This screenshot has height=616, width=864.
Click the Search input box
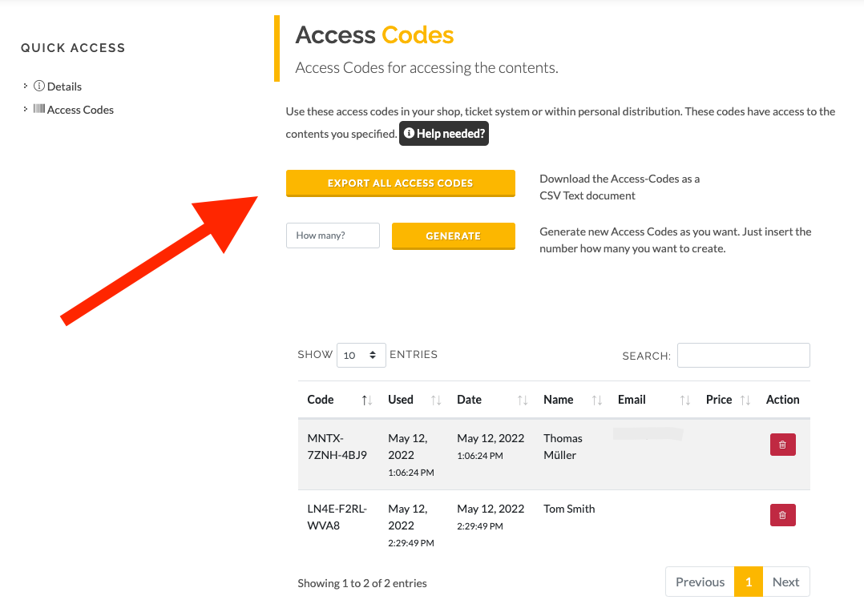coord(743,355)
